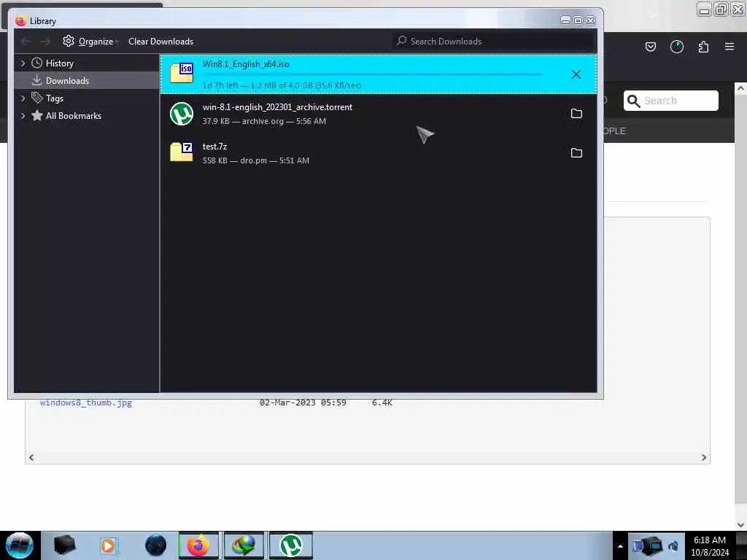Click the Library back arrow
The image size is (747, 560).
[x=26, y=42]
